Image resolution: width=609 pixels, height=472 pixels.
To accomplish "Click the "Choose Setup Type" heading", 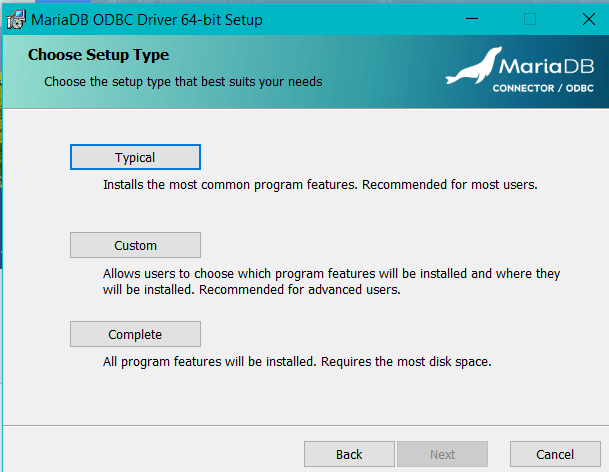I will [x=98, y=55].
